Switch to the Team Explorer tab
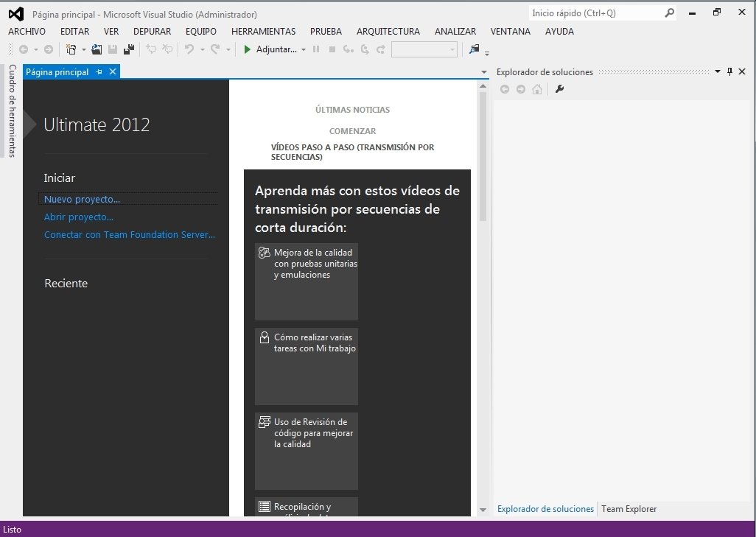 [629, 508]
